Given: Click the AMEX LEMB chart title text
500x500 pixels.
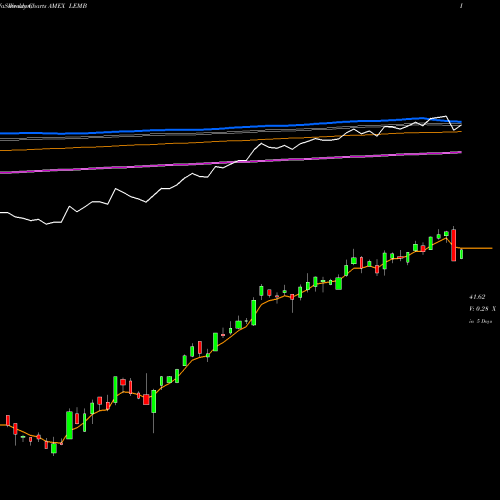Looking at the screenshot, I should pos(68,6).
